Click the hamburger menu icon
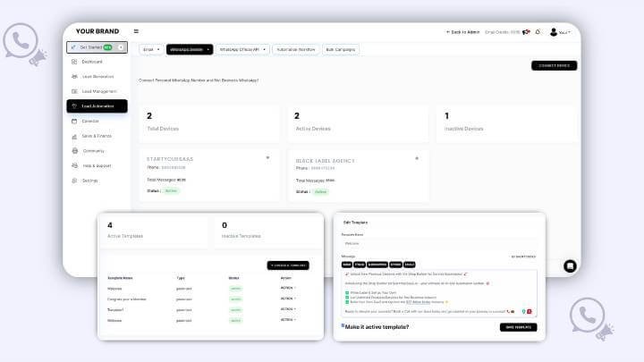Viewport: 644px width, 362px height. (x=136, y=31)
